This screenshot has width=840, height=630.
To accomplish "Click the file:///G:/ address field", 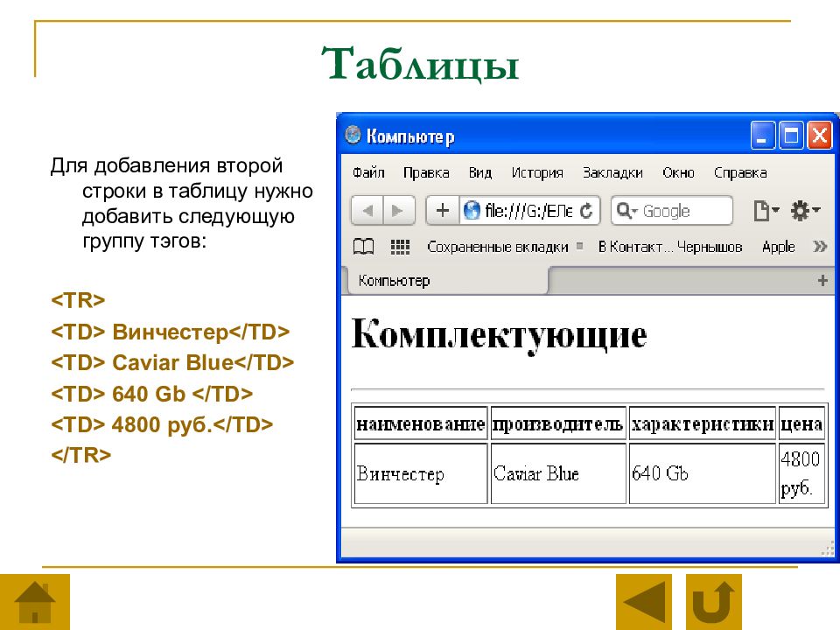I will click(x=528, y=211).
